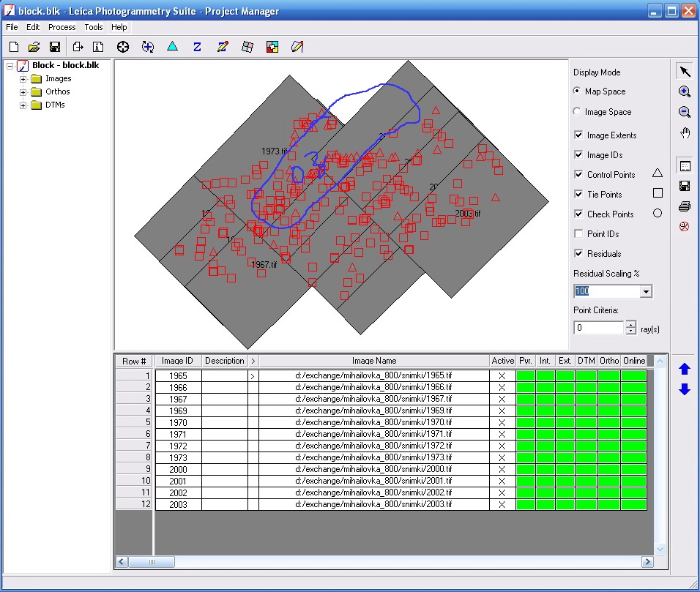Uncheck the Tie Points checkbox
Viewport: 700px width, 592px height.
pos(579,195)
